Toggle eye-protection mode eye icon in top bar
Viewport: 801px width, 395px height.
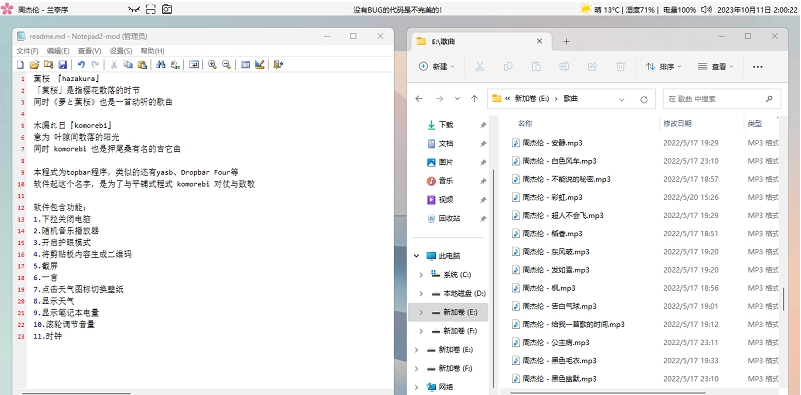coord(134,9)
